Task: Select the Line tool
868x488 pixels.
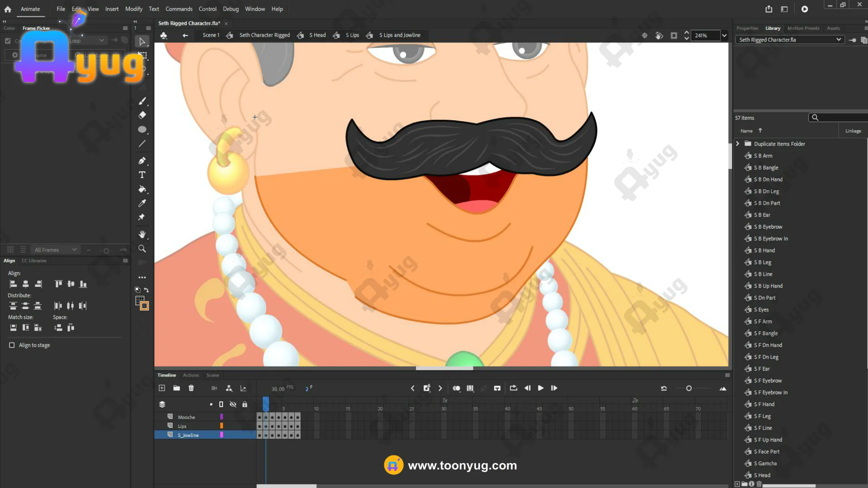Action: (x=142, y=144)
